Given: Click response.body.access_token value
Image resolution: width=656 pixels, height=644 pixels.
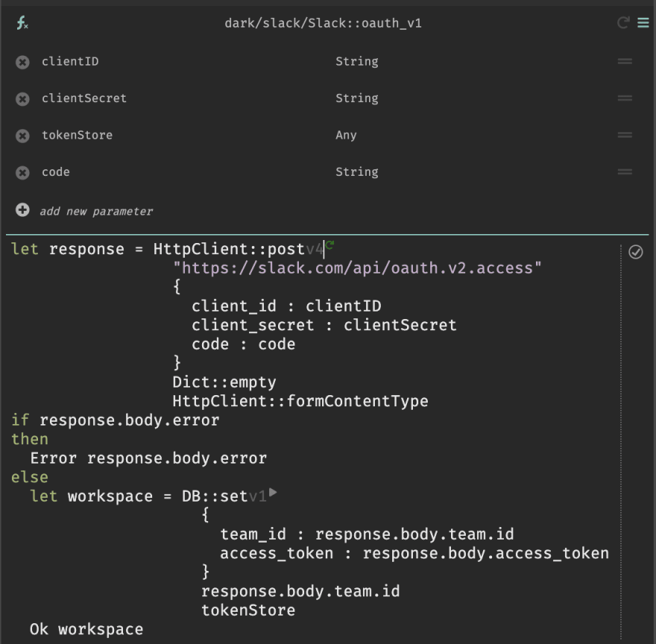Looking at the screenshot, I should click(x=485, y=554).
